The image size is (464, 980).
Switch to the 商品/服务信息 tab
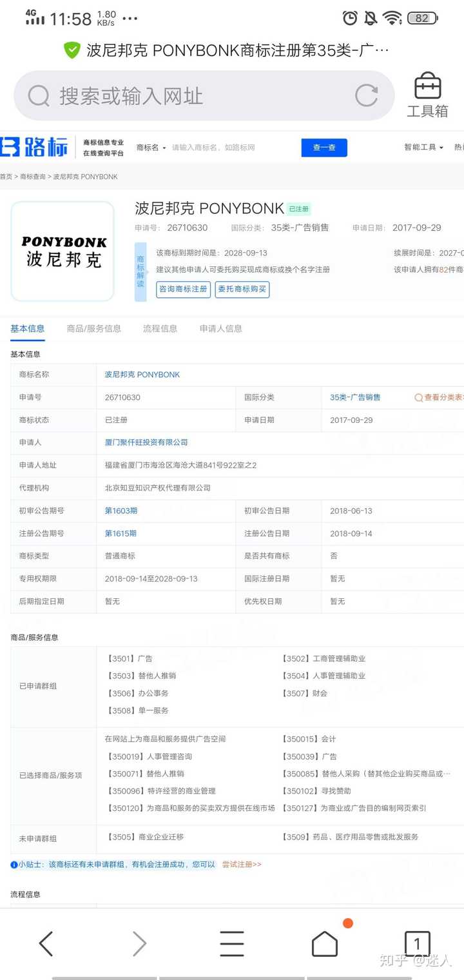(x=94, y=328)
